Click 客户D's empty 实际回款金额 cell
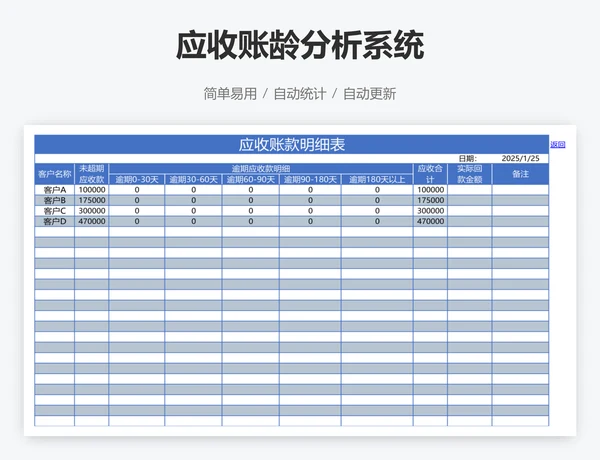 pyautogui.click(x=470, y=221)
